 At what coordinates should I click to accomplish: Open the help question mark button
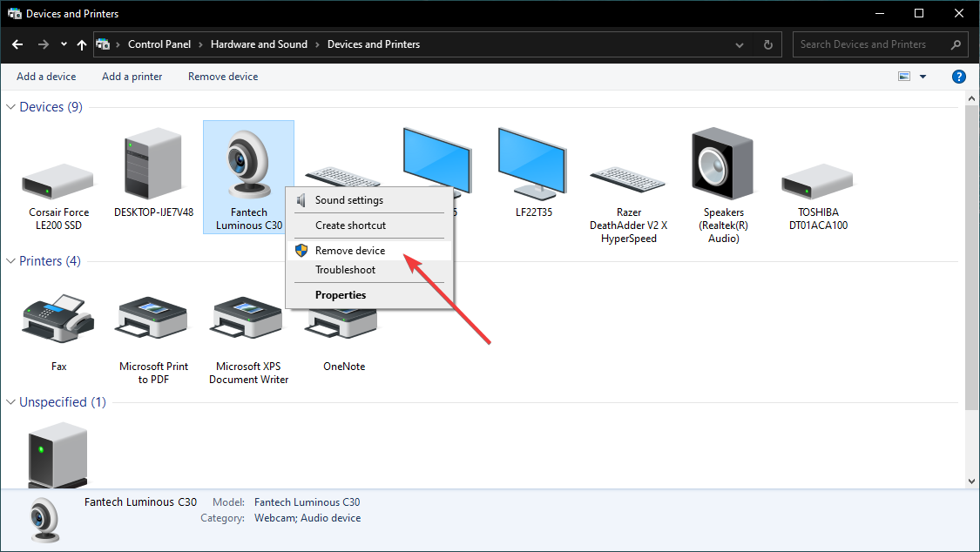(x=959, y=77)
